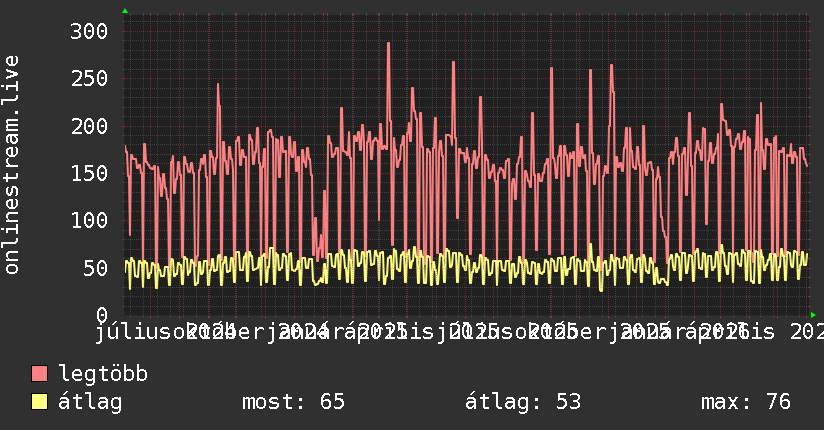Click the highest pink peak near 290

coord(388,44)
